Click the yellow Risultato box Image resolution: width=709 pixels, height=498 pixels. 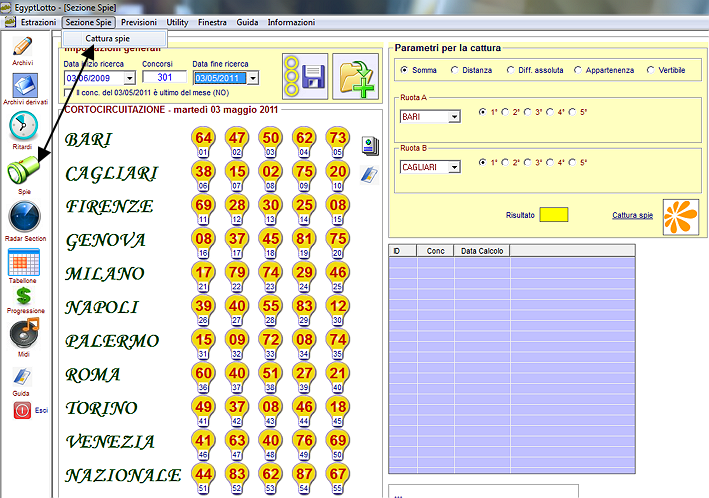[x=553, y=215]
